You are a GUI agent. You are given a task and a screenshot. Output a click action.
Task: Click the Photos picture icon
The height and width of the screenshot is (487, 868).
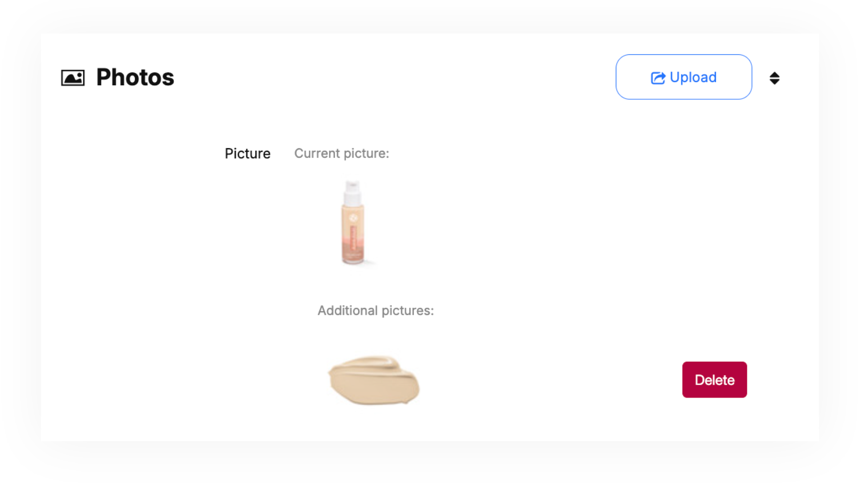[73, 78]
